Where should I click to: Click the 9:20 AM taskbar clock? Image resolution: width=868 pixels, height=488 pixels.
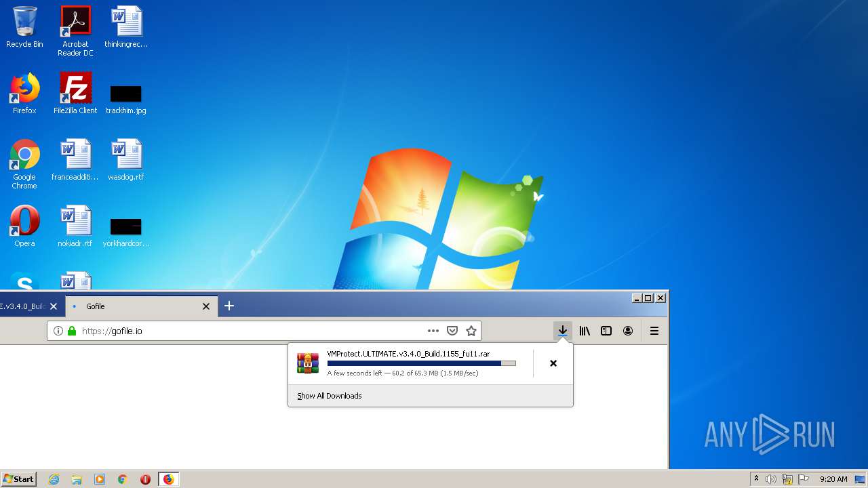(x=833, y=479)
